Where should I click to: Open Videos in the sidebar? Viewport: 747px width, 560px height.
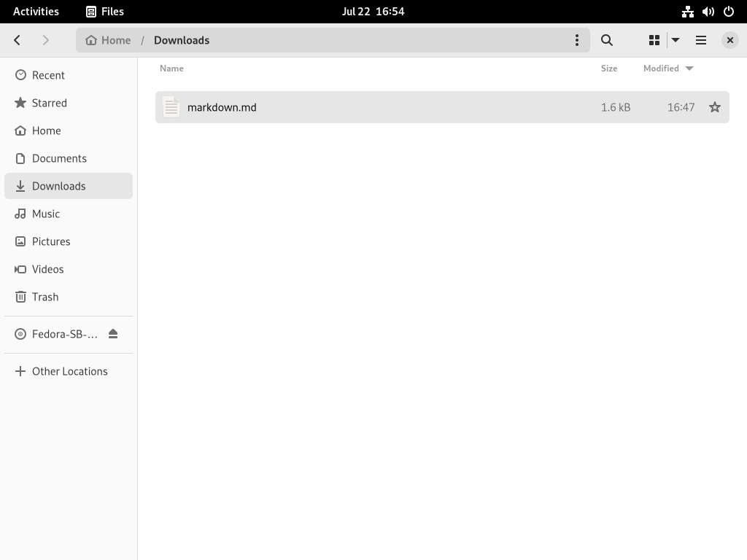[69, 269]
